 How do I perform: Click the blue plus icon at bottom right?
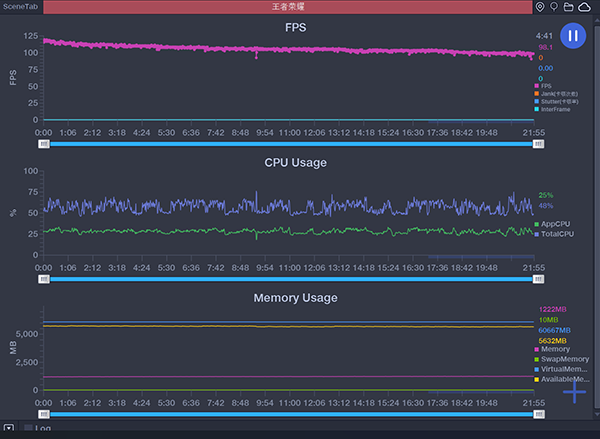[574, 392]
